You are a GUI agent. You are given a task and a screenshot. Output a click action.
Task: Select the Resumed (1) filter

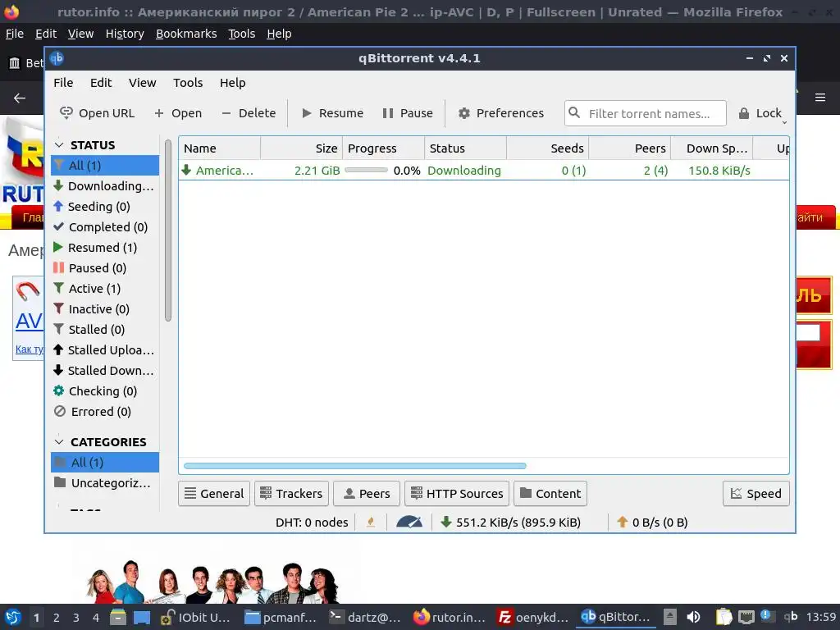105,248
